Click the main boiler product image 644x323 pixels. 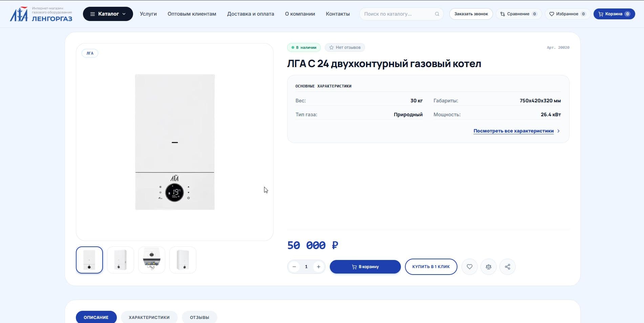tap(175, 142)
